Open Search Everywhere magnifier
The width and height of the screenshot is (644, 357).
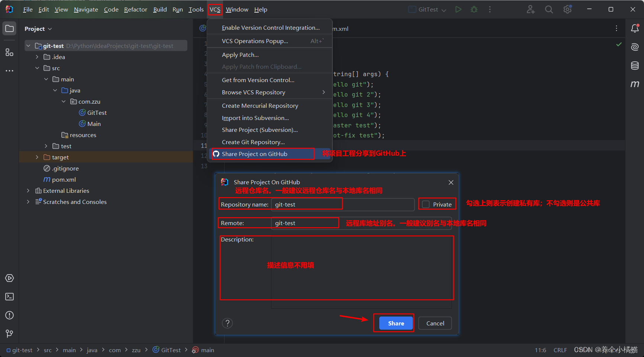[549, 9]
